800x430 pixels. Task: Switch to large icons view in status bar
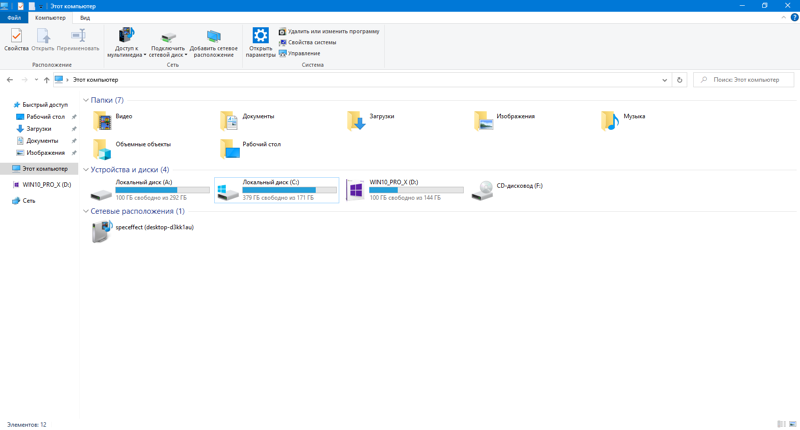point(792,424)
